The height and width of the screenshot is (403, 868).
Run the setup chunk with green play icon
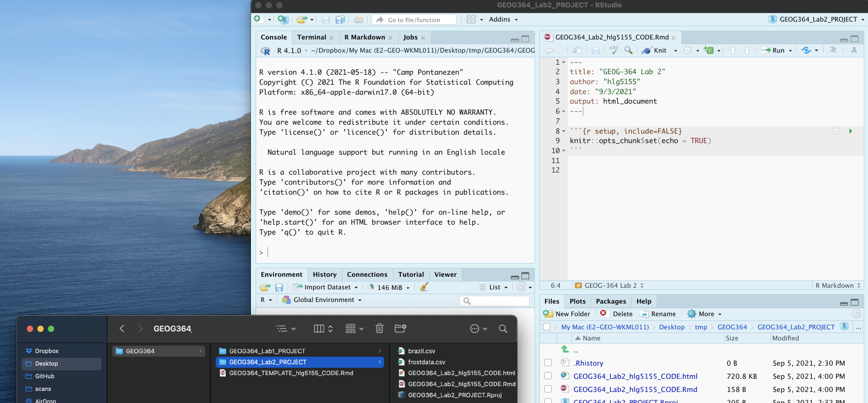pos(851,131)
